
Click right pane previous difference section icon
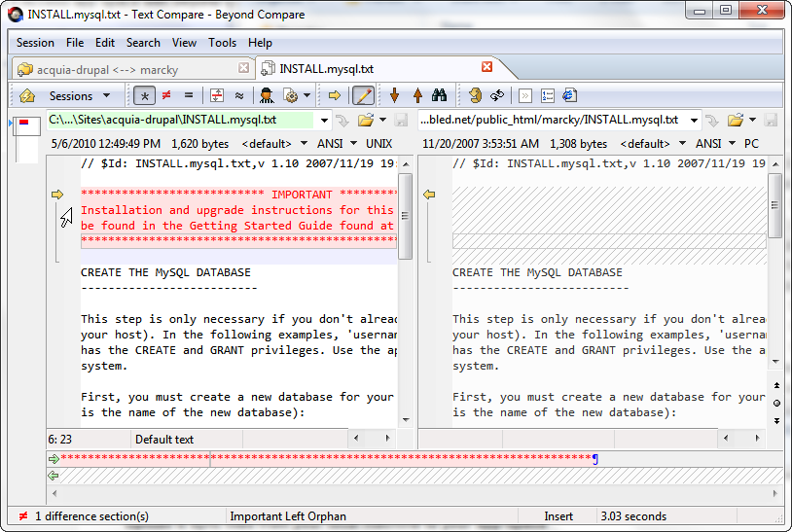coord(776,385)
